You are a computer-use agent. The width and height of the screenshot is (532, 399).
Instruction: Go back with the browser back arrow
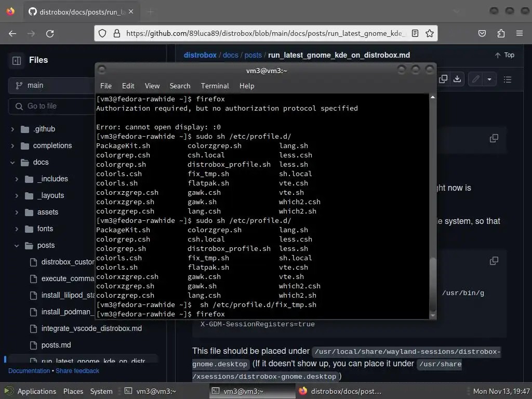(x=12, y=34)
